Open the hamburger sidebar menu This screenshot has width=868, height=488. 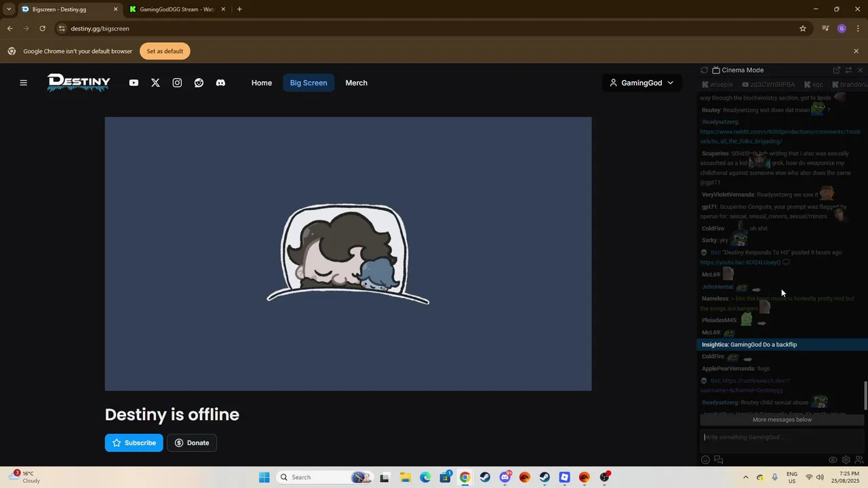(23, 83)
